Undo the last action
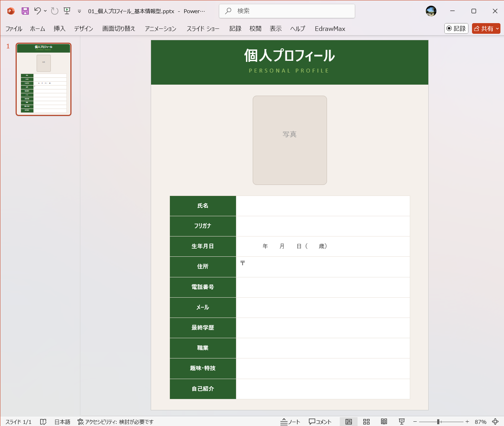This screenshot has height=426, width=504. 37,11
